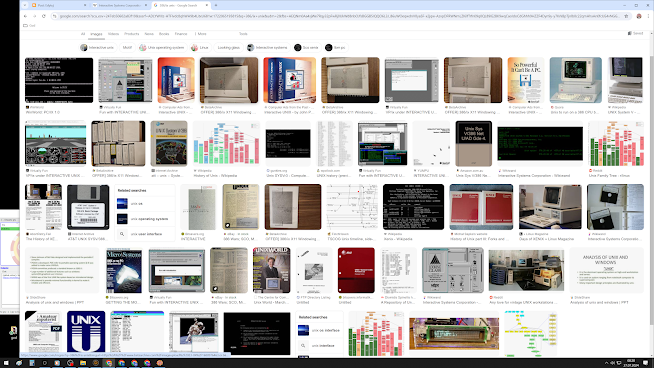Open the History of Unix - Wikipedia link
Viewport: 654px width, 368px height.
point(215,176)
